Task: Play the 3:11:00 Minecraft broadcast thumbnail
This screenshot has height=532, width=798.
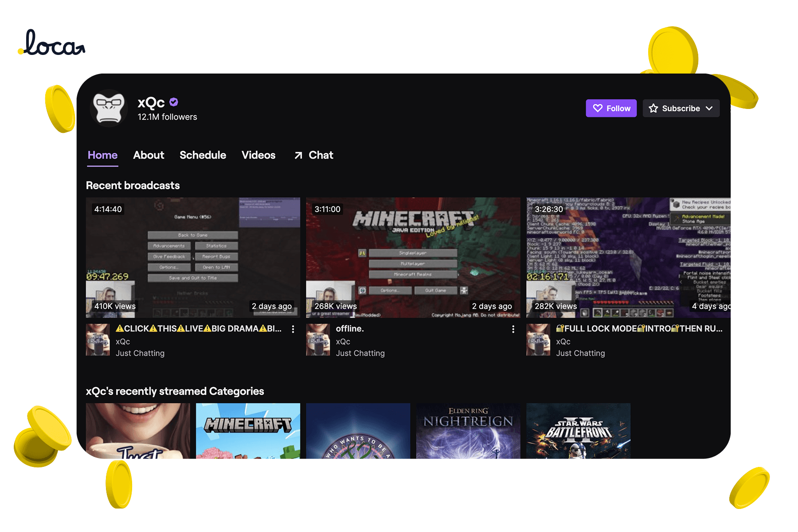Action: tap(413, 257)
